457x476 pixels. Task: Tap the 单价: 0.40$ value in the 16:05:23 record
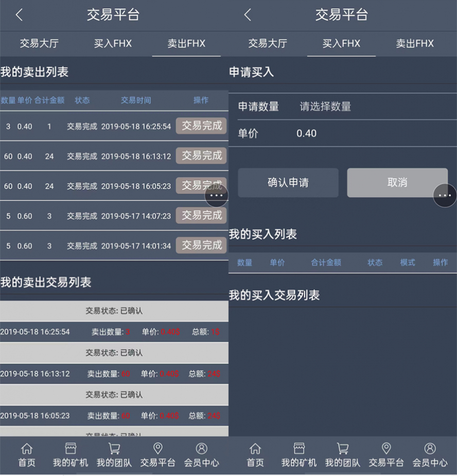click(160, 416)
